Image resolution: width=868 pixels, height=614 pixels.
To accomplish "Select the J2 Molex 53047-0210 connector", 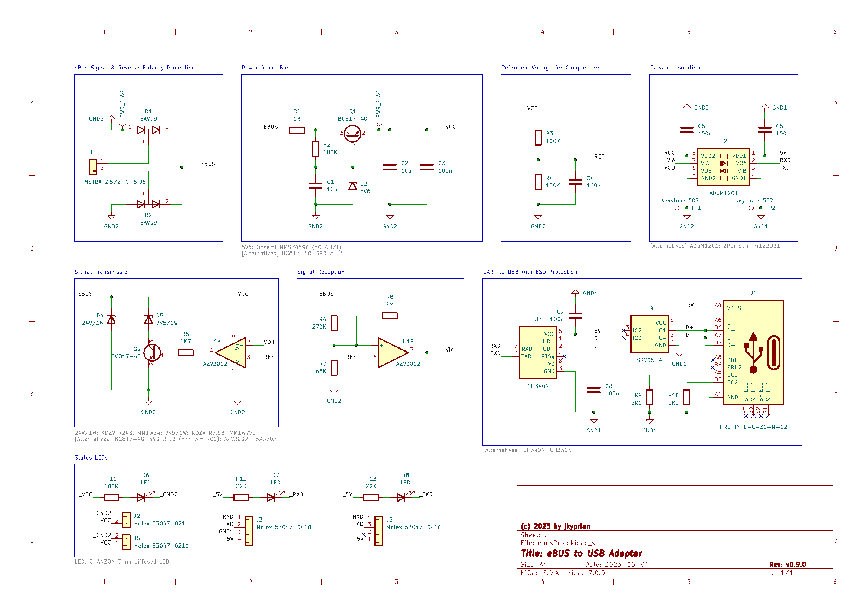I will coord(126,520).
